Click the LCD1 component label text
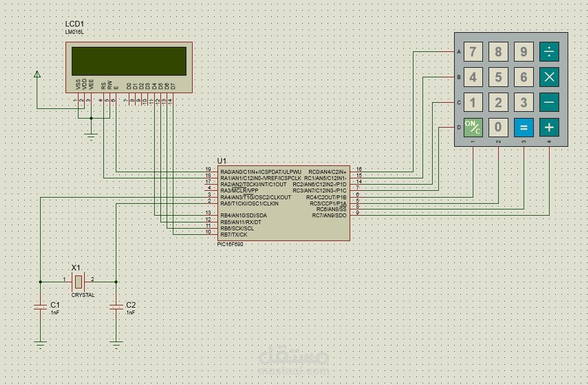This screenshot has height=385, width=588. click(75, 24)
